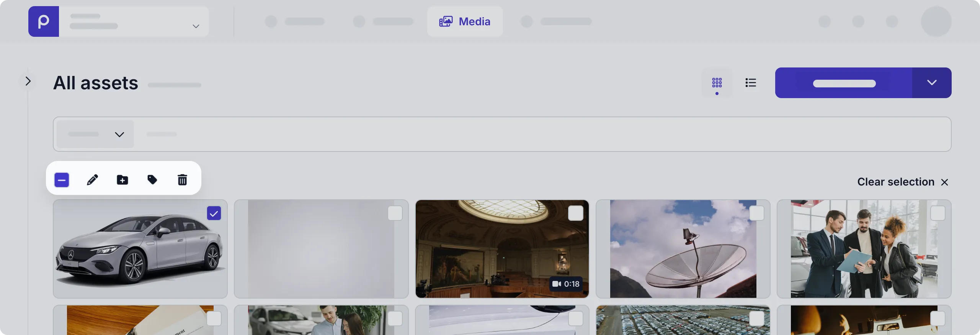Click the purple P logo icon
Viewport: 980px width, 335px height.
pos(44,21)
